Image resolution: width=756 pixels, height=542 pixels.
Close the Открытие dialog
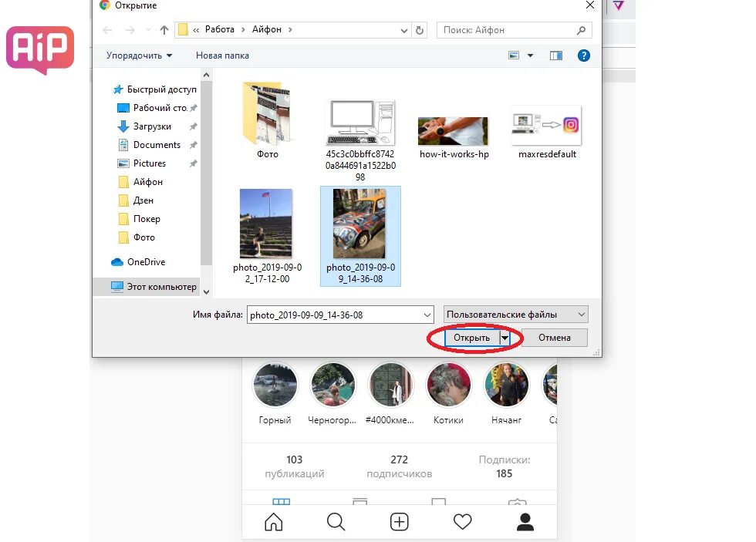pos(589,5)
